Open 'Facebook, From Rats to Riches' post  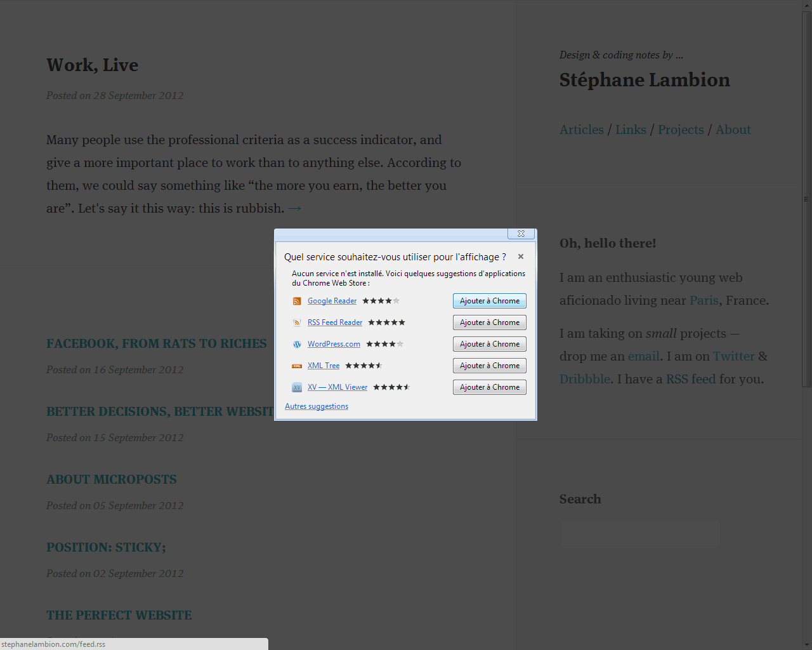tap(157, 343)
